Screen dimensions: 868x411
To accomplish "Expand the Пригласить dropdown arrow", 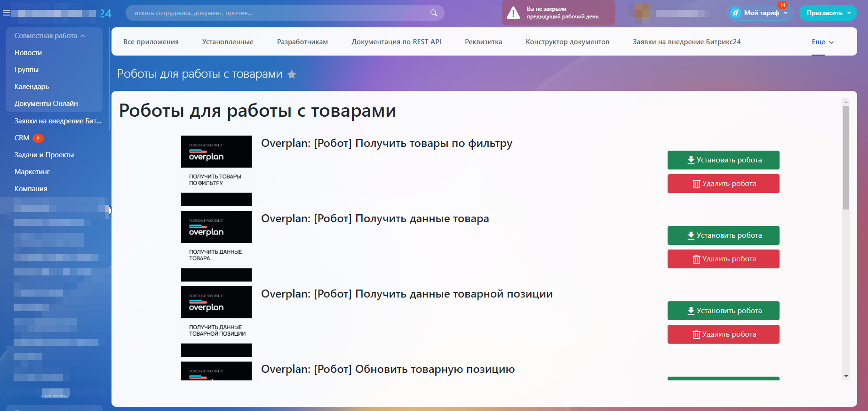I will pos(849,13).
